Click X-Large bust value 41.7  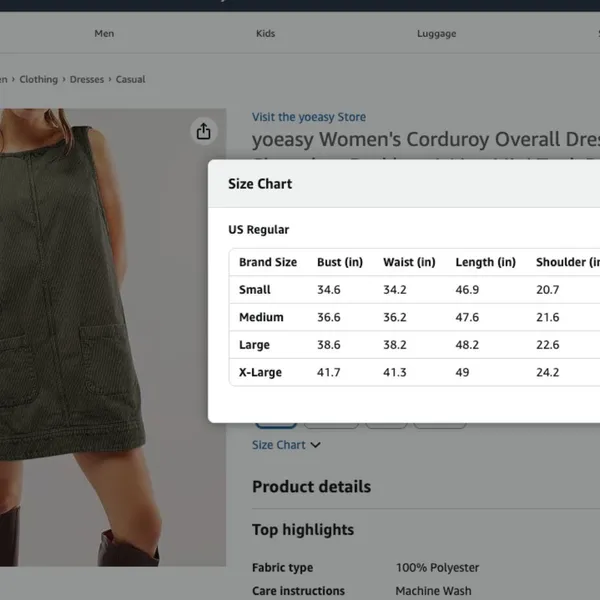[x=329, y=372]
